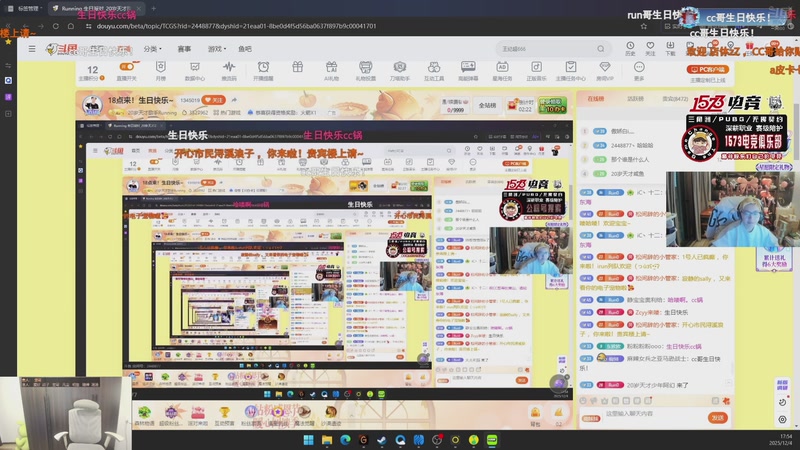This screenshot has width=800, height=450.
Task: Open the 主播任务中心 clipboard icon
Action: 570,71
